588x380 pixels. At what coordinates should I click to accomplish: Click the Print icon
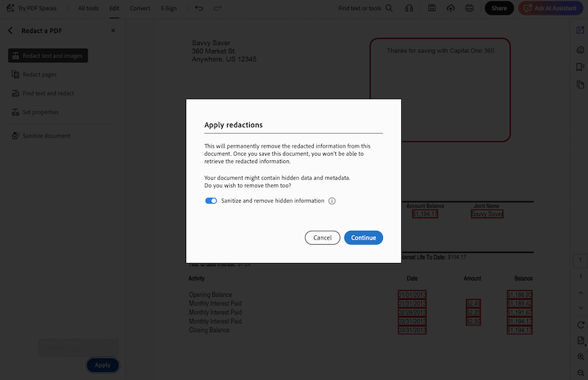[x=469, y=8]
